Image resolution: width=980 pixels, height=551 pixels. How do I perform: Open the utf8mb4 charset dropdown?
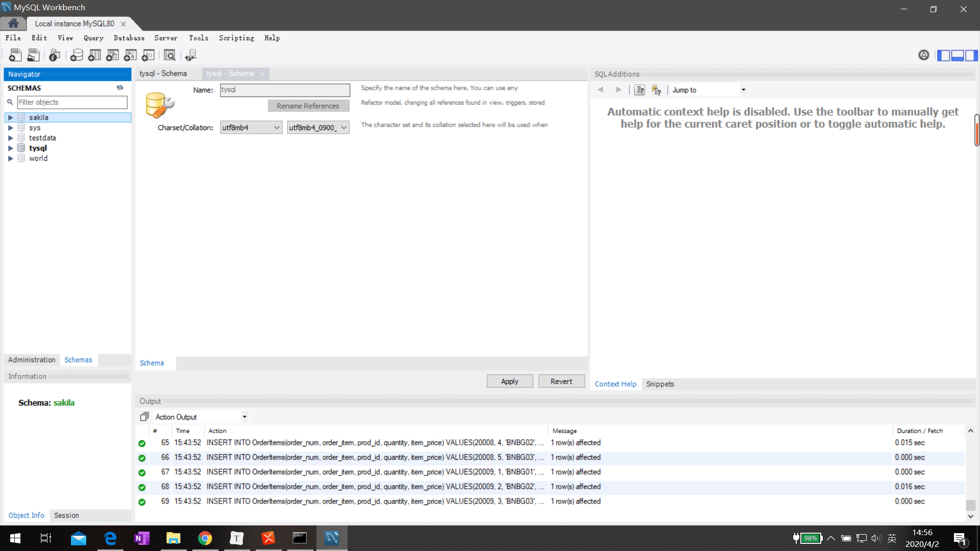click(x=251, y=128)
